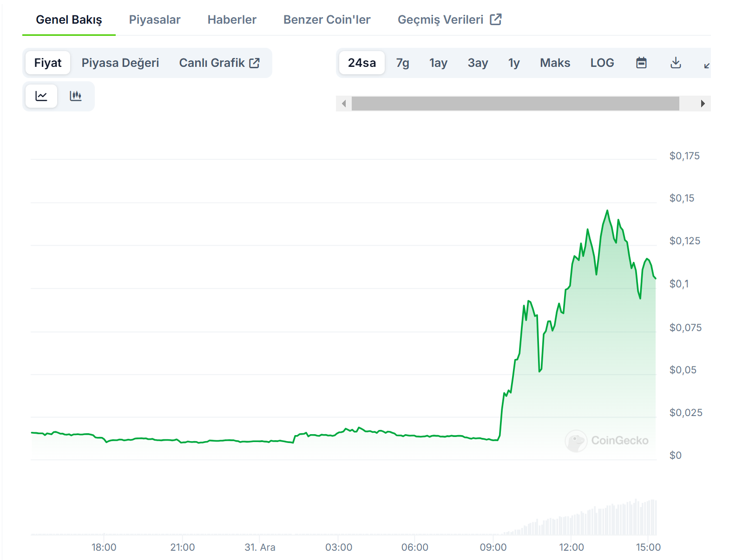Click scrollbar right arrow
This screenshot has width=736, height=560.
[x=703, y=104]
